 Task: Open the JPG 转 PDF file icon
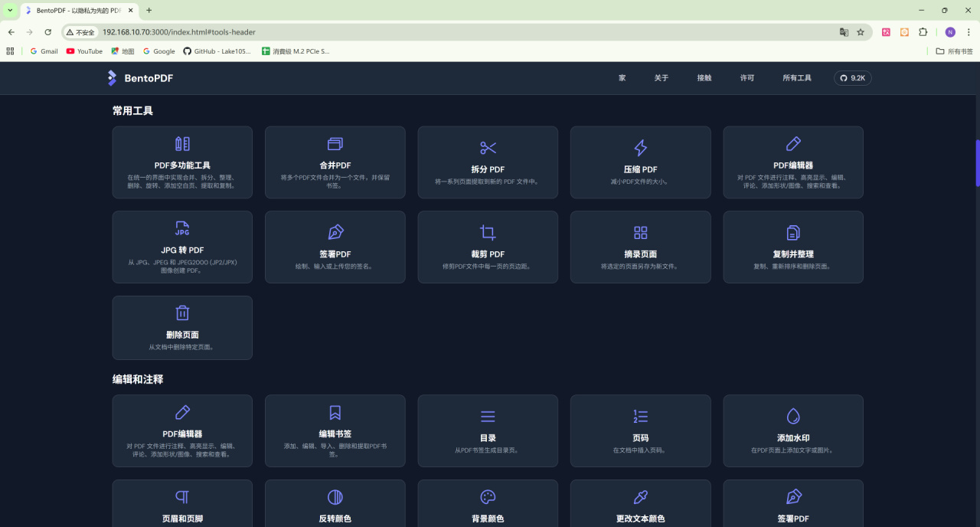tap(182, 228)
